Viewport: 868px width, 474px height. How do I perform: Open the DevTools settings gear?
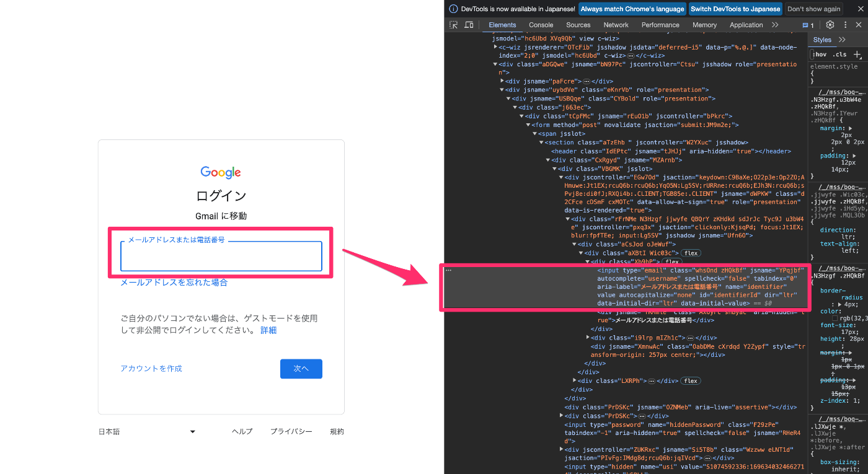[830, 25]
